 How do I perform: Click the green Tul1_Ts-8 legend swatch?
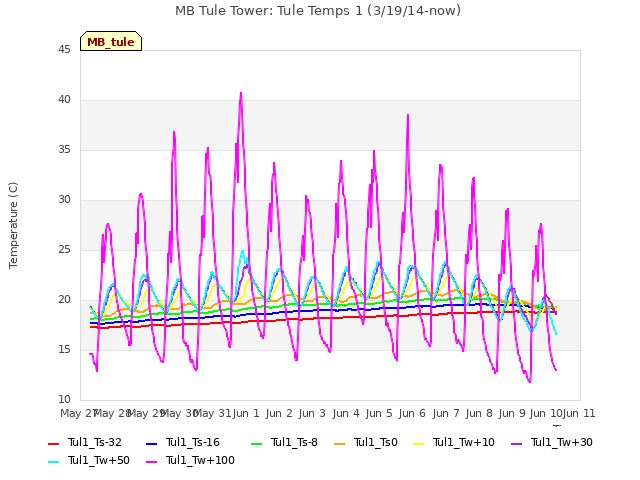(x=256, y=443)
